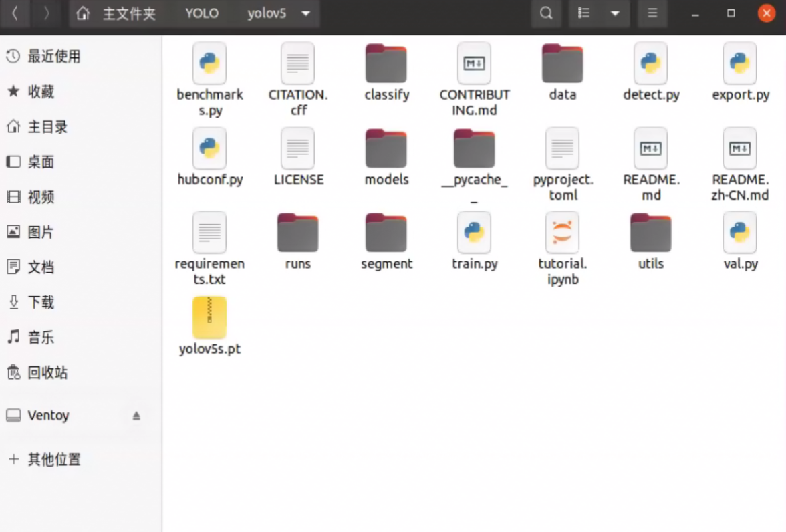This screenshot has width=786, height=532.
Task: Open the __pycache__ folder
Action: [x=475, y=148]
